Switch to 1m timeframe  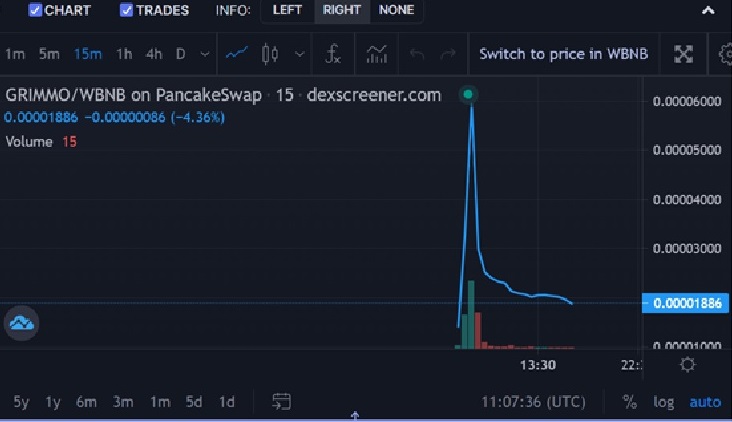15,54
